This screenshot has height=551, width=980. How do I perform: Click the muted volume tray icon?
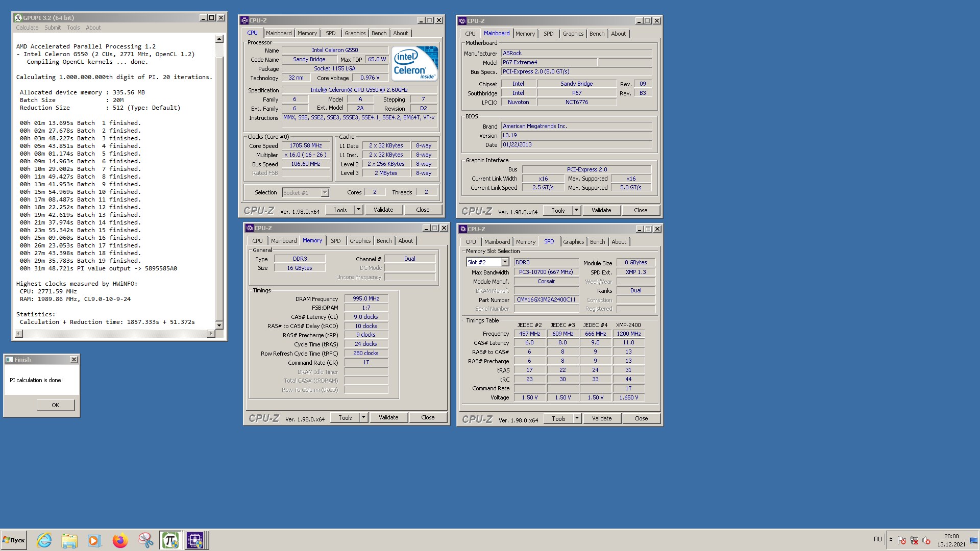coord(926,540)
